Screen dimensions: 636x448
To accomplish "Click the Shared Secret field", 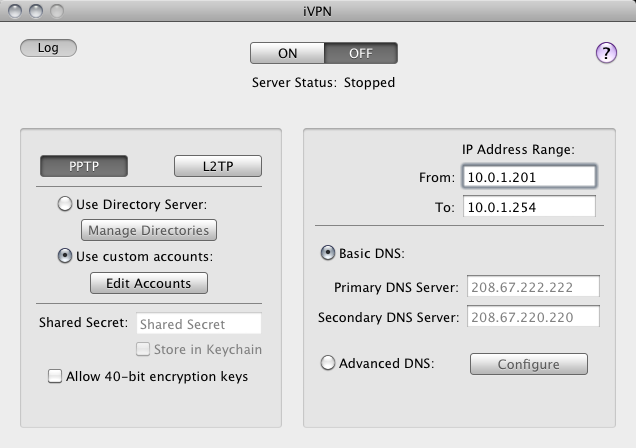I will tap(198, 324).
